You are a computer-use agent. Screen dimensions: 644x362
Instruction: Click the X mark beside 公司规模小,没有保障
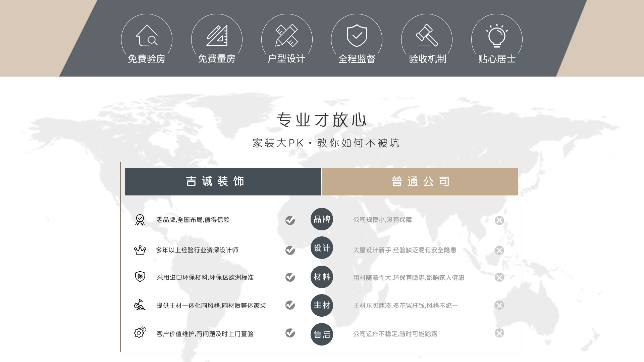click(499, 220)
